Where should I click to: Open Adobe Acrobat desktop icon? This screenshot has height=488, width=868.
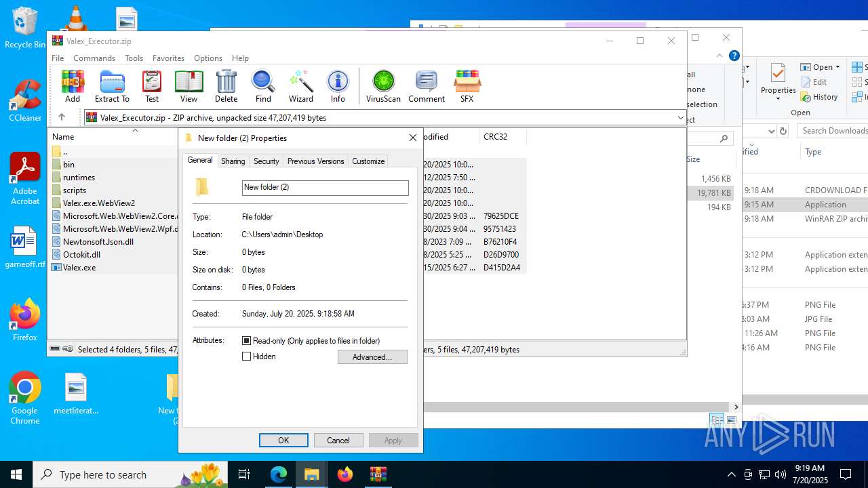25,178
